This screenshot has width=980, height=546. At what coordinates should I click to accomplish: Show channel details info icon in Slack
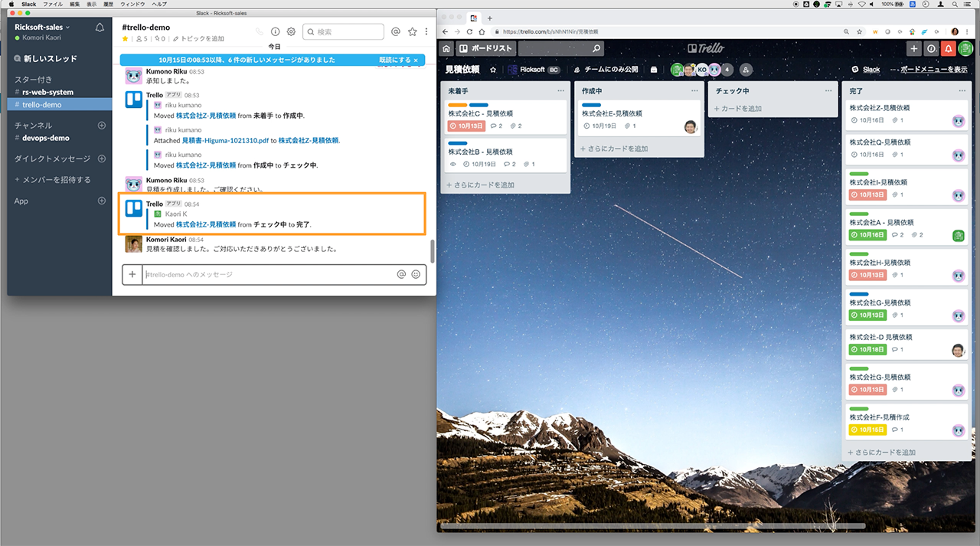tap(276, 31)
